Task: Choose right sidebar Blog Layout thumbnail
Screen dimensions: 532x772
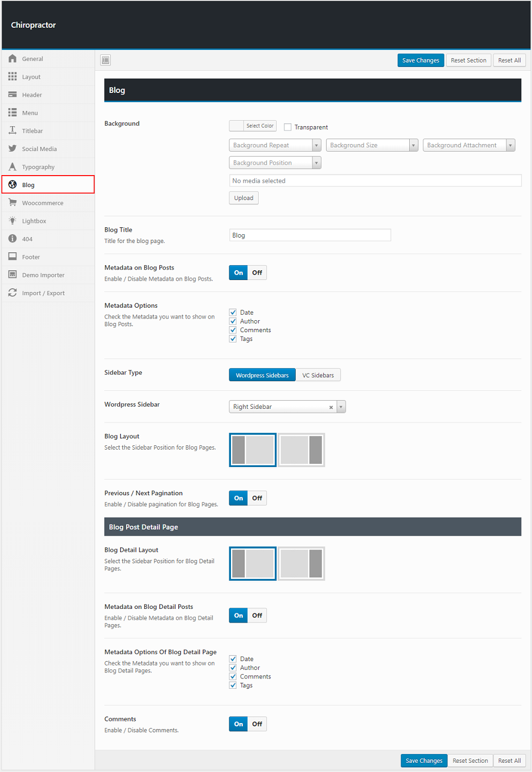Action: coord(302,450)
